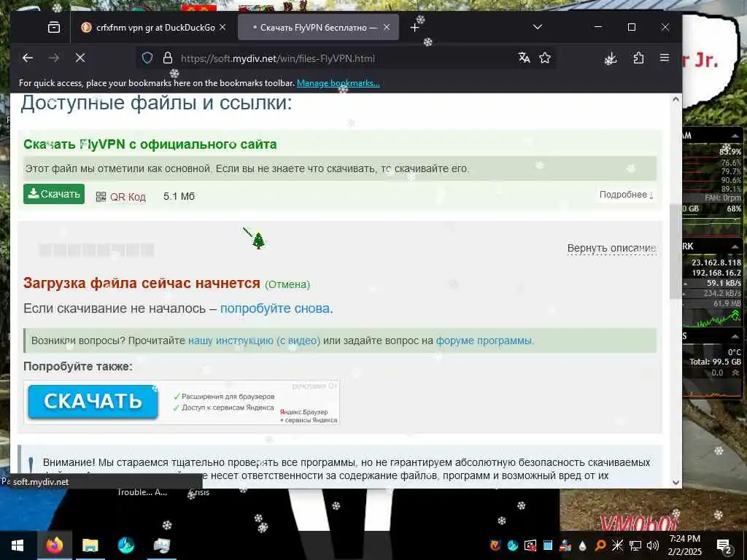
Task: Cancel the download via Отмена link
Action: [287, 284]
